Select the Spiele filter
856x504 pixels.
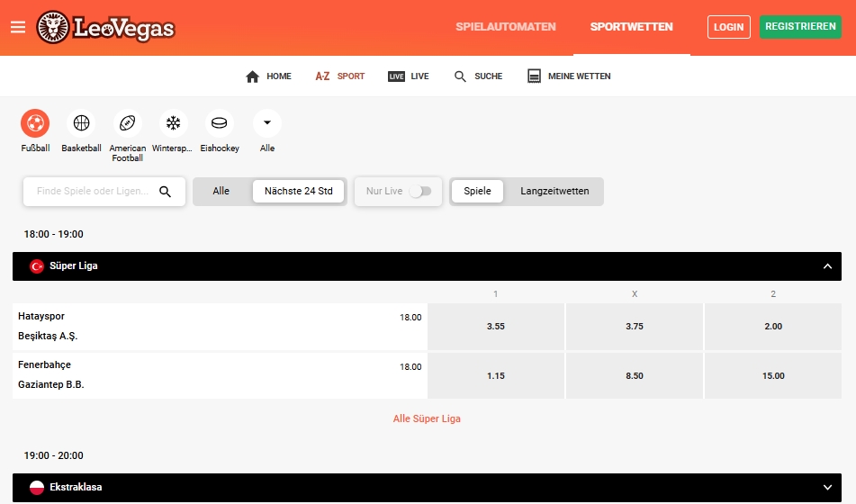(x=478, y=191)
